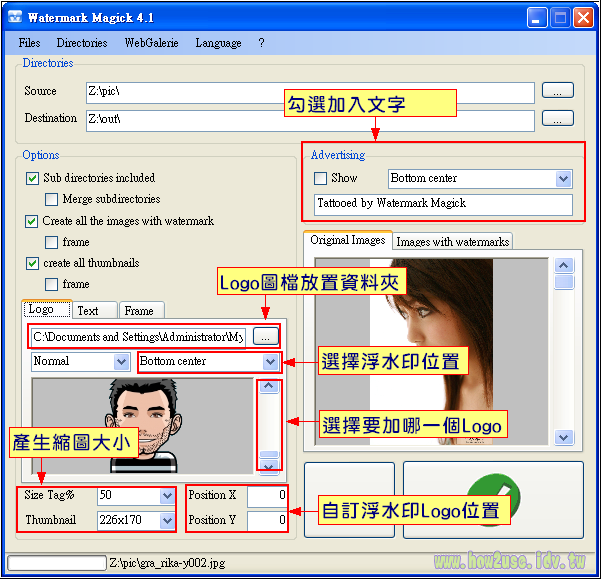Click the image preview scrollbar thumb

pyautogui.click(x=563, y=282)
